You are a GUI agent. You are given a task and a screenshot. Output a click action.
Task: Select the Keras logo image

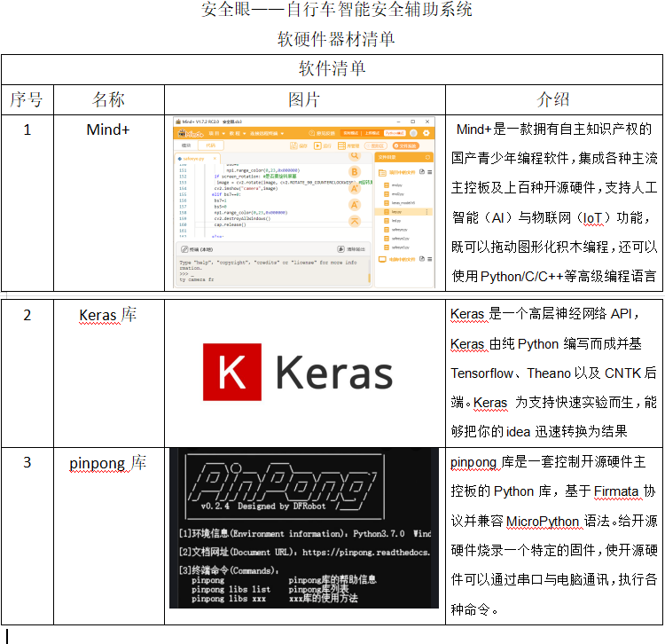(x=298, y=372)
